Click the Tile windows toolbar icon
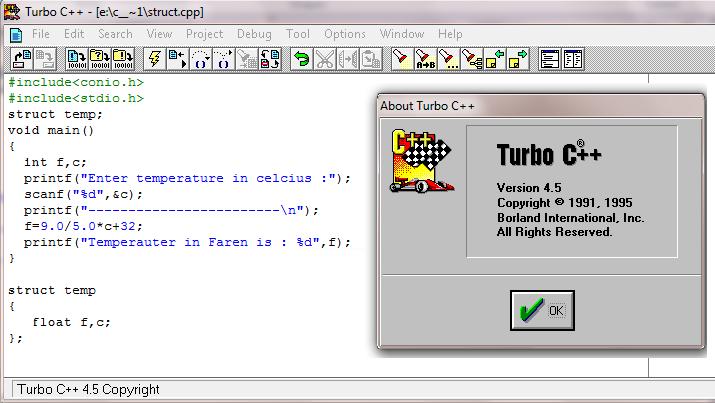715x403 pixels. [573, 59]
